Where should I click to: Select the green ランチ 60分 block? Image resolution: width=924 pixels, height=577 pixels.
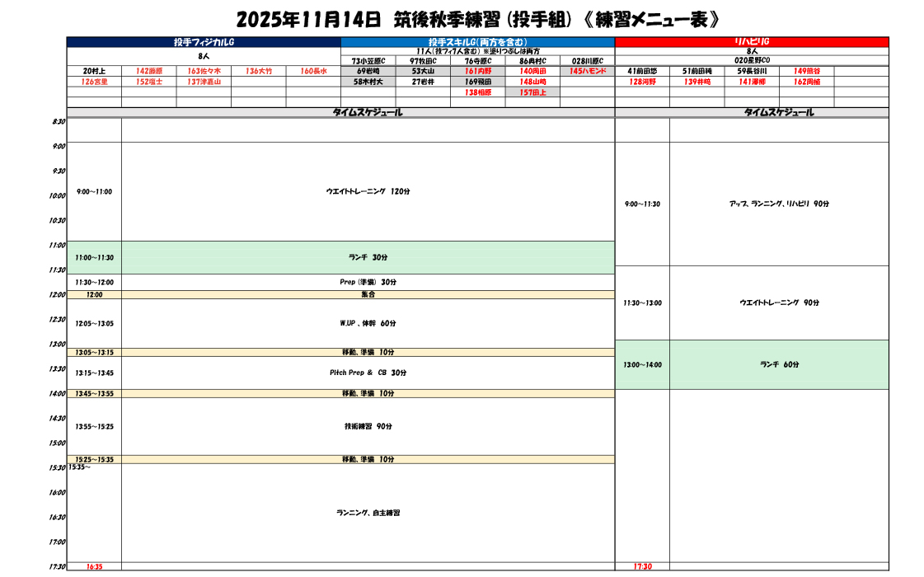tap(779, 364)
